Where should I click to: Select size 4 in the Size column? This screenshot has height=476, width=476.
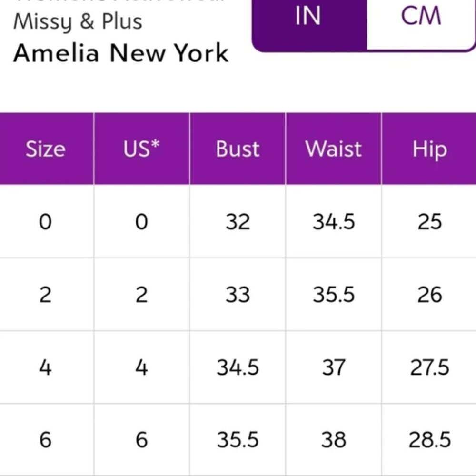[46, 367]
